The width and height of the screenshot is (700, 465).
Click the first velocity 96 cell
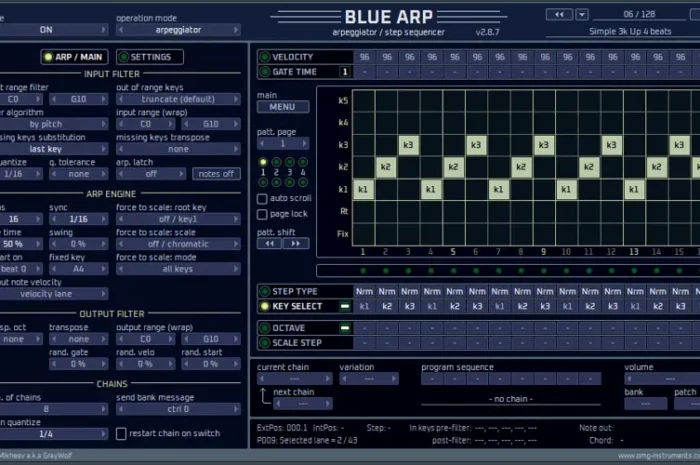click(364, 57)
